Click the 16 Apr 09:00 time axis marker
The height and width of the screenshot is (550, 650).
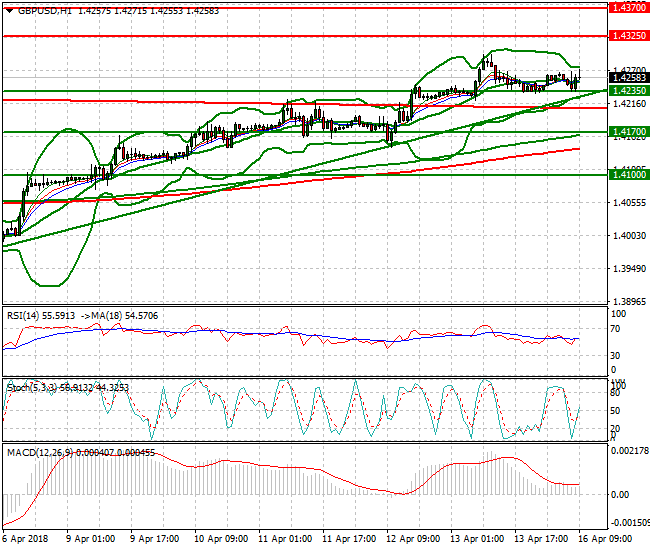[x=608, y=539]
